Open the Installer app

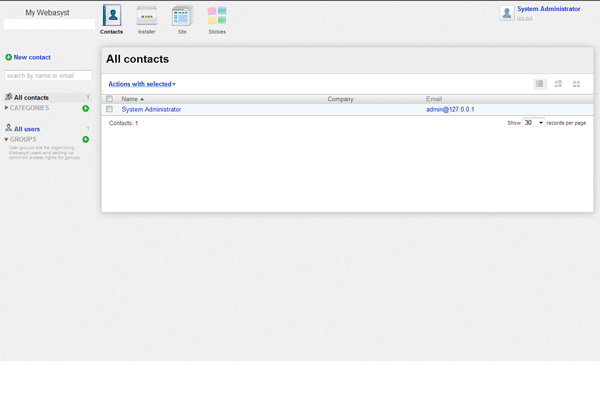[147, 16]
